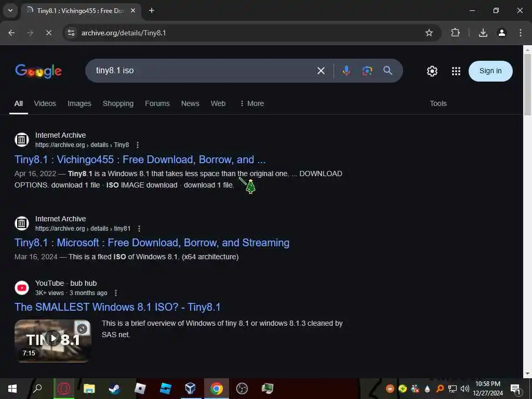This screenshot has height=399, width=532.
Task: Open a new browser tab
Action: click(x=152, y=10)
